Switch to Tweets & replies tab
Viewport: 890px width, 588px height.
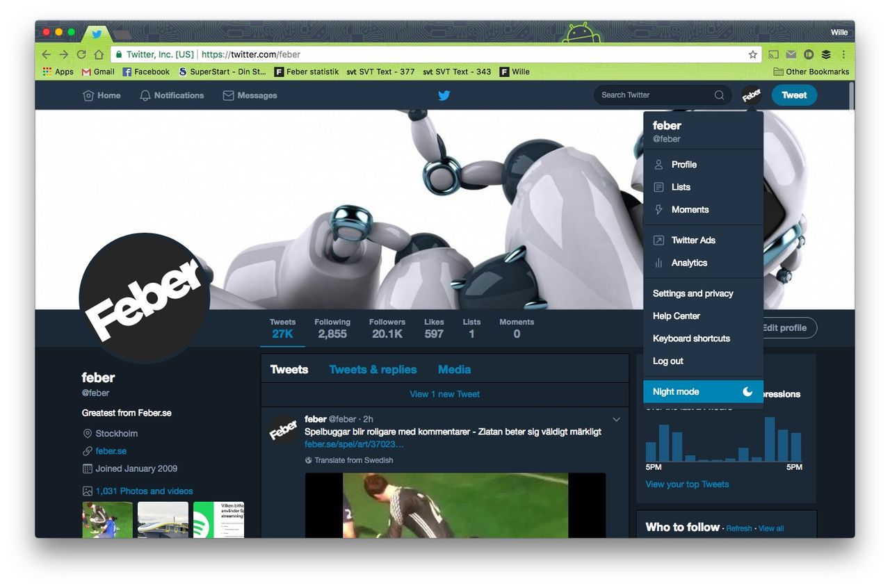[373, 370]
